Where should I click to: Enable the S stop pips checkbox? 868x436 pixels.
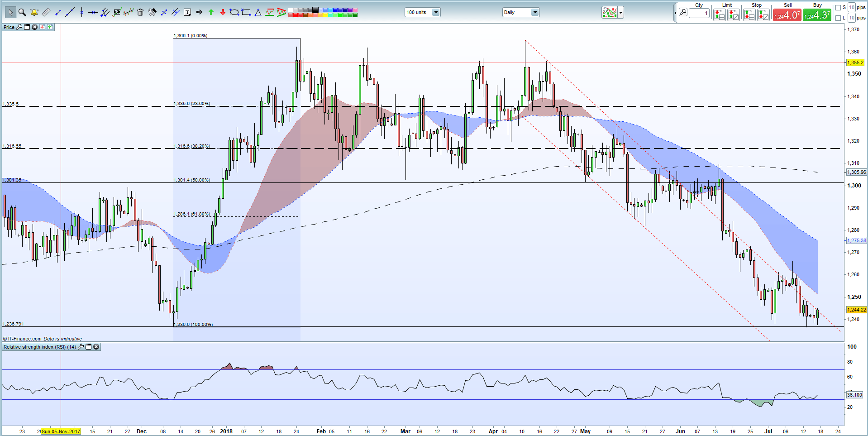coord(838,8)
